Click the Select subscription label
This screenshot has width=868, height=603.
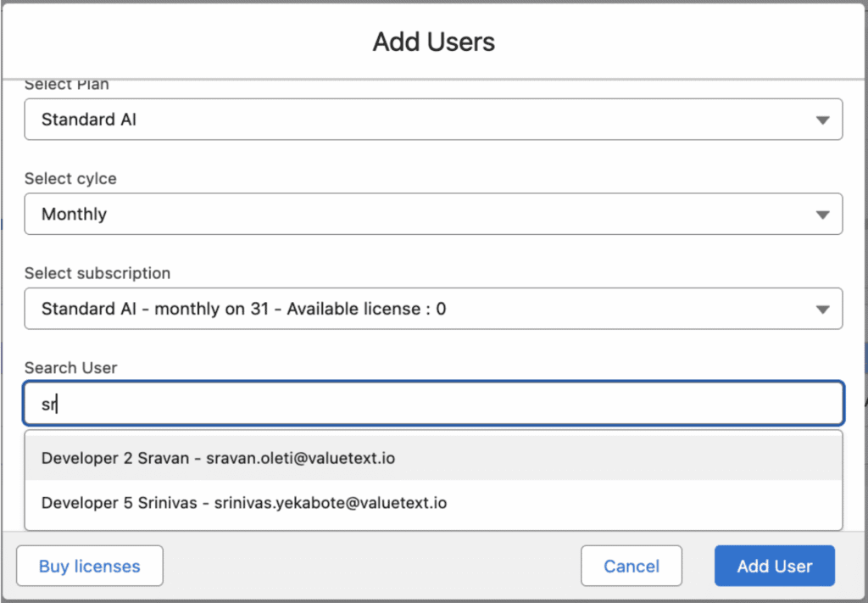pos(97,273)
